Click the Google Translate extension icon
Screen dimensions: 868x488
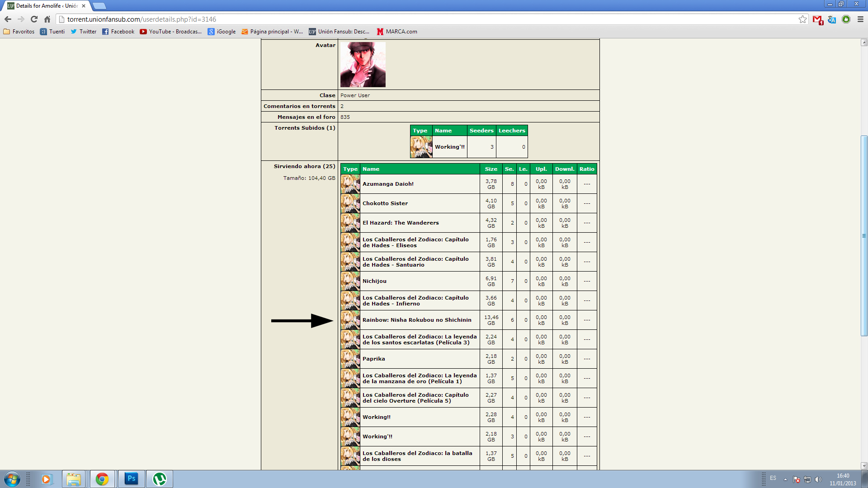[832, 20]
